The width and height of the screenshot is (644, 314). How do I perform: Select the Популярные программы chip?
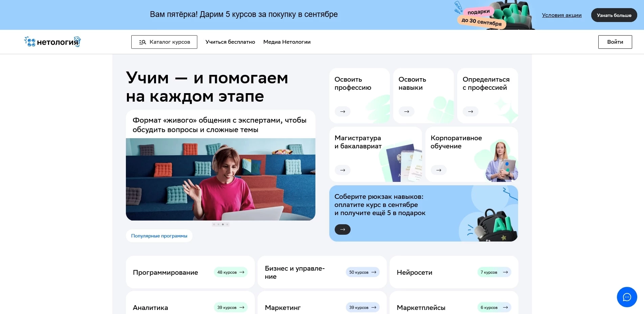tap(159, 235)
